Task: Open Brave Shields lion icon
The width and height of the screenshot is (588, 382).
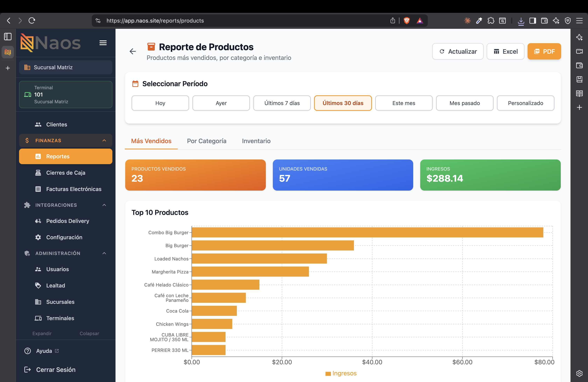Action: pos(407,20)
